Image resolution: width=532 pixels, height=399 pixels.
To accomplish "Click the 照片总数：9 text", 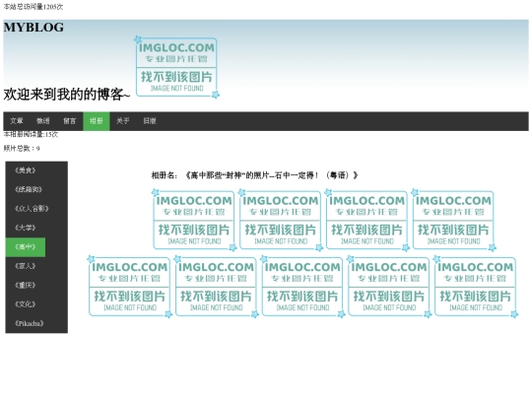I will tap(22, 148).
